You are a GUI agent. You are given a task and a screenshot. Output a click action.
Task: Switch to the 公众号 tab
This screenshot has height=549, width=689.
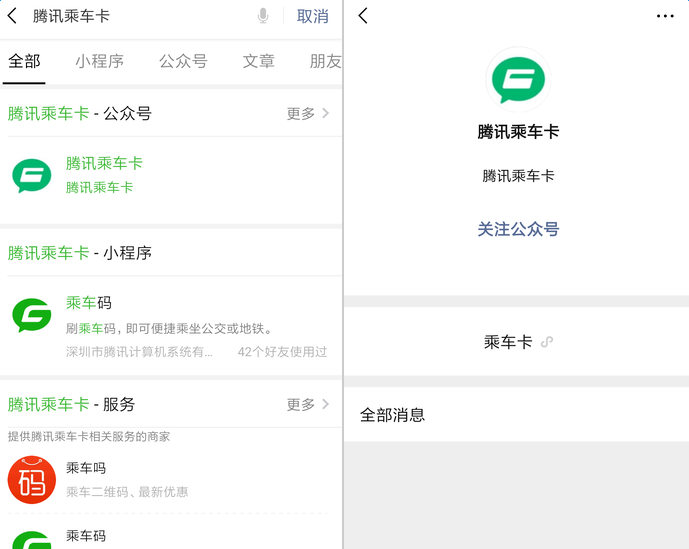coord(183,61)
